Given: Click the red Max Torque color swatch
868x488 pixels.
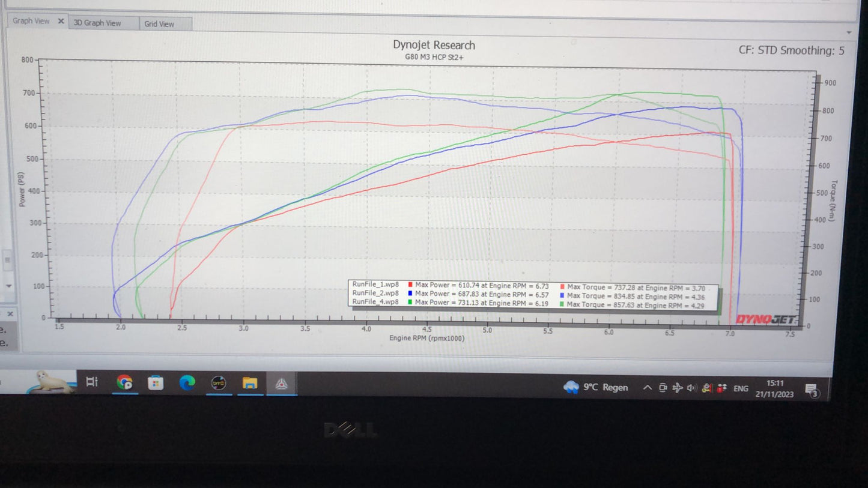Looking at the screenshot, I should [561, 288].
